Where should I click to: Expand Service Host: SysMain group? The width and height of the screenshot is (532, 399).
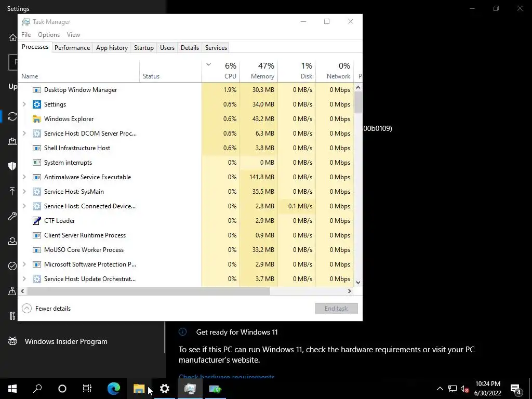click(24, 192)
